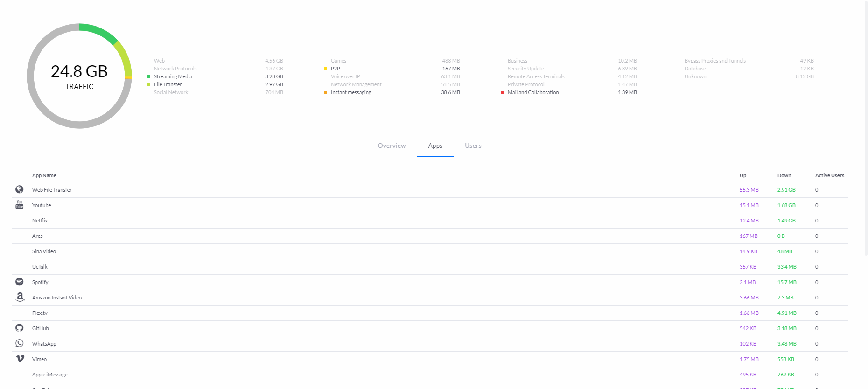Sort by the Down column header

coord(784,175)
